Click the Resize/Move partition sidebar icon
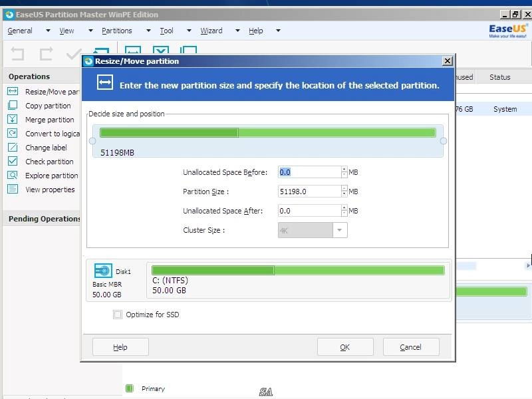 click(13, 91)
